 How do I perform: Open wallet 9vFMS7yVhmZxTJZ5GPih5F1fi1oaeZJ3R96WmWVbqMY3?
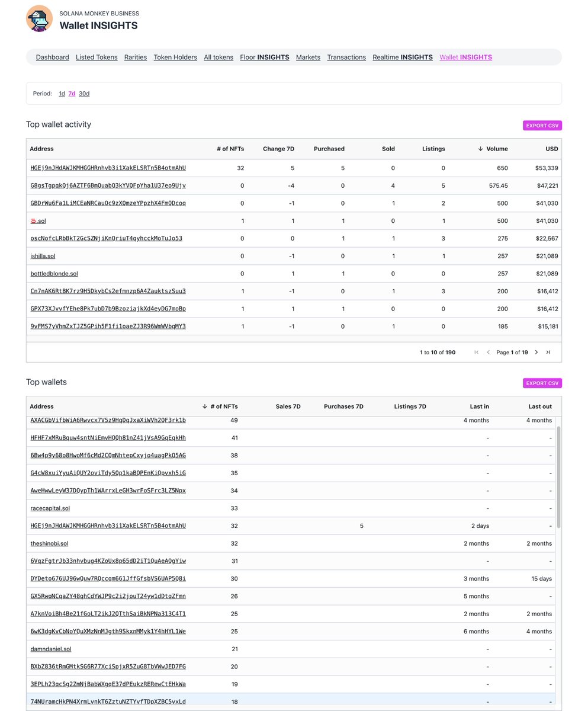(108, 326)
